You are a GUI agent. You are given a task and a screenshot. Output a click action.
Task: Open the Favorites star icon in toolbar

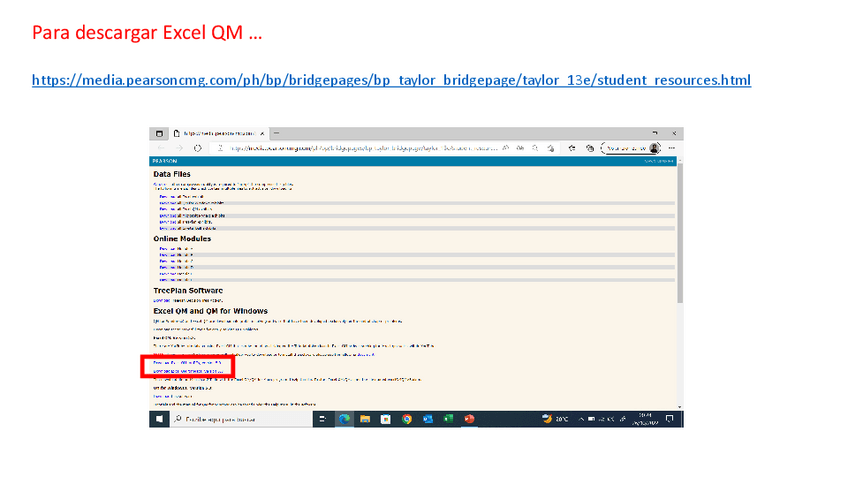pos(572,148)
